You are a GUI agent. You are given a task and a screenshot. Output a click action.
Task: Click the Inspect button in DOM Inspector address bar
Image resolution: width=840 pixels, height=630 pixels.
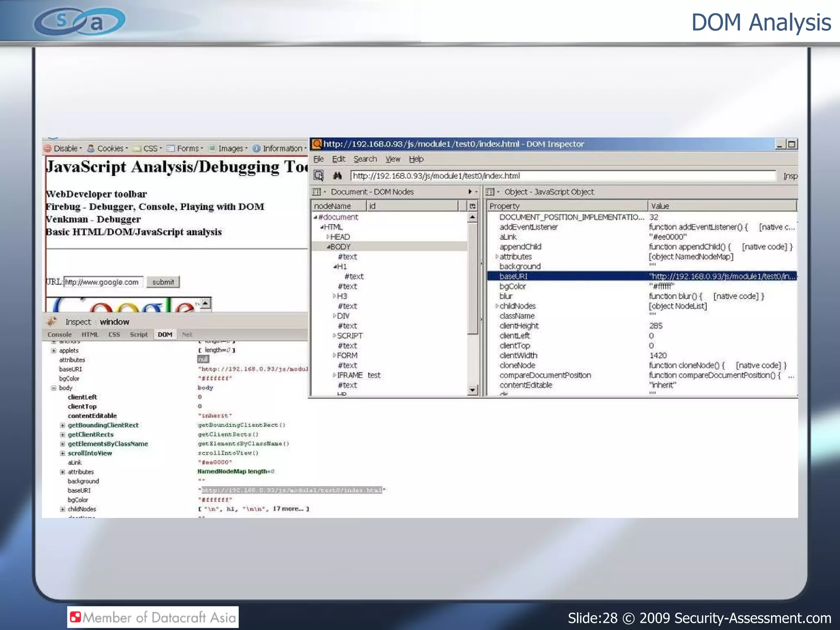click(790, 176)
